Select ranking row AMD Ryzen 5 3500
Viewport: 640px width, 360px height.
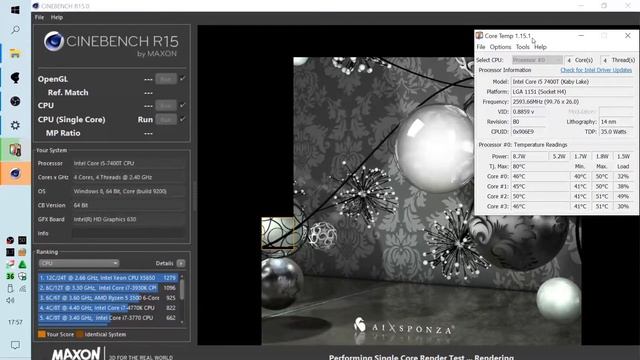tap(108, 298)
